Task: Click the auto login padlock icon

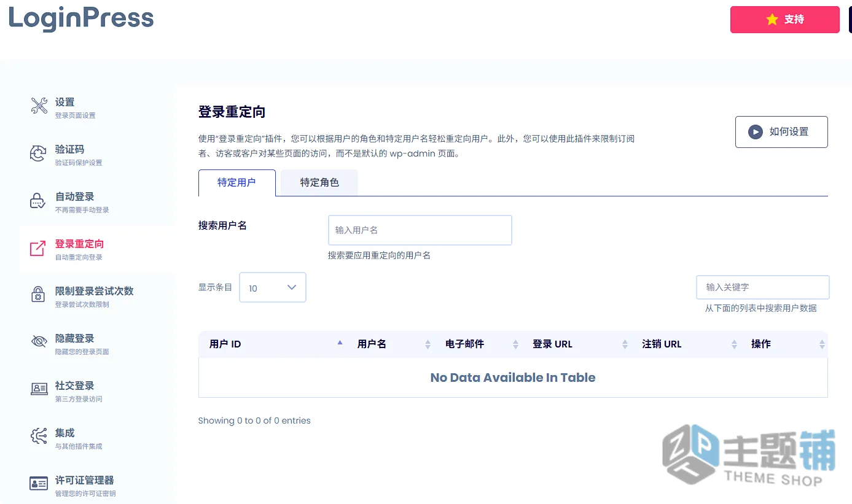Action: click(x=38, y=201)
